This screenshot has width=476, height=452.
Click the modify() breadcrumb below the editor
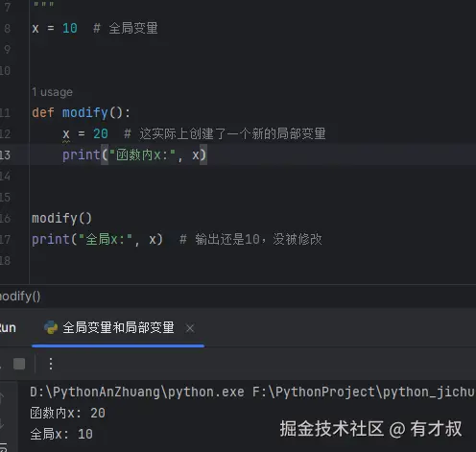20,297
